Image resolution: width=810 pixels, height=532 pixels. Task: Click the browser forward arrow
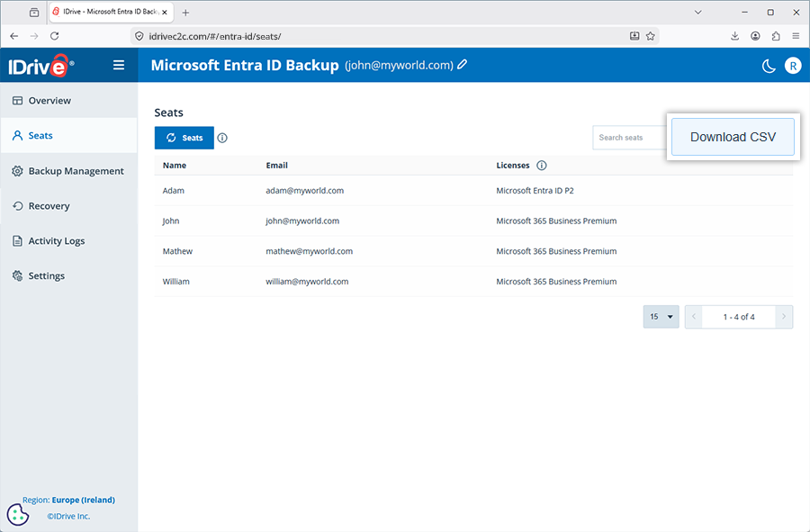point(34,36)
